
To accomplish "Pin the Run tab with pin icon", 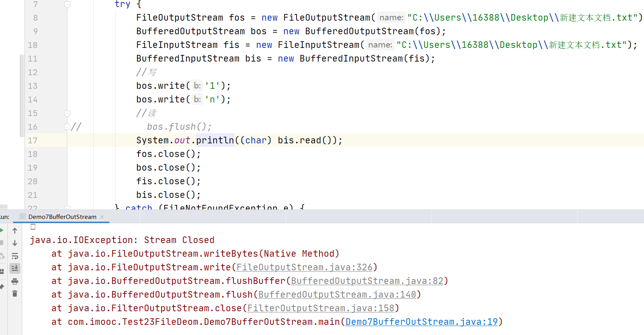I will click(x=2, y=287).
